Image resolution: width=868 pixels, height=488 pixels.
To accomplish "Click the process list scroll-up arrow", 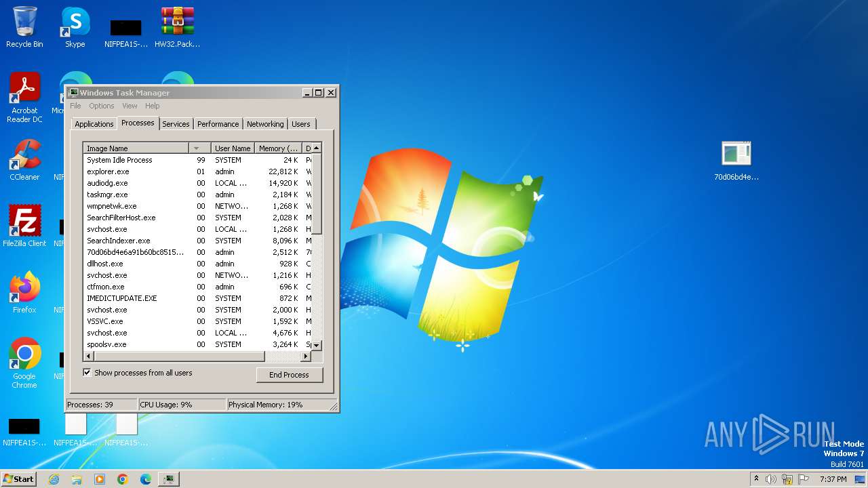I will [317, 148].
